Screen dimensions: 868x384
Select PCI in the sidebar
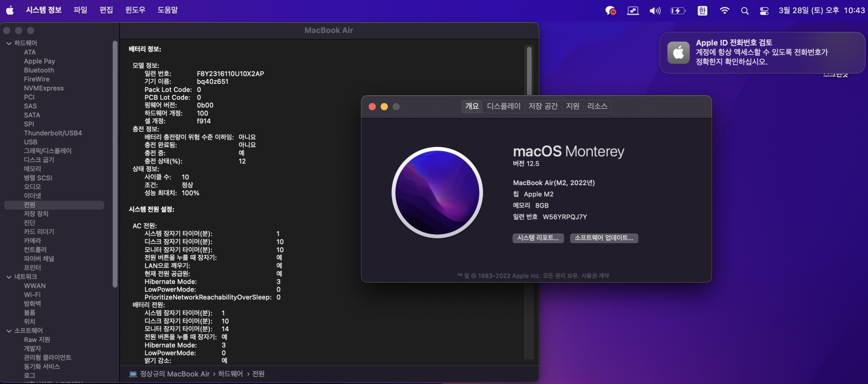pyautogui.click(x=29, y=97)
